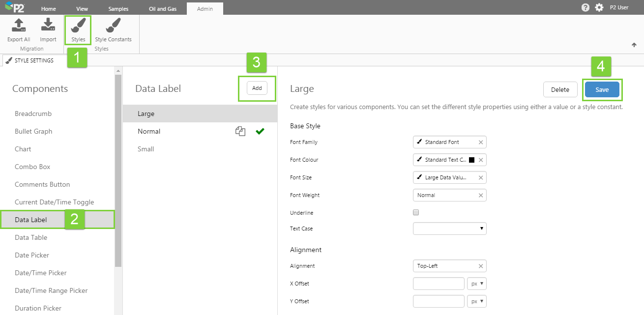The image size is (644, 315).
Task: Open the settings gear icon
Action: pos(599,8)
